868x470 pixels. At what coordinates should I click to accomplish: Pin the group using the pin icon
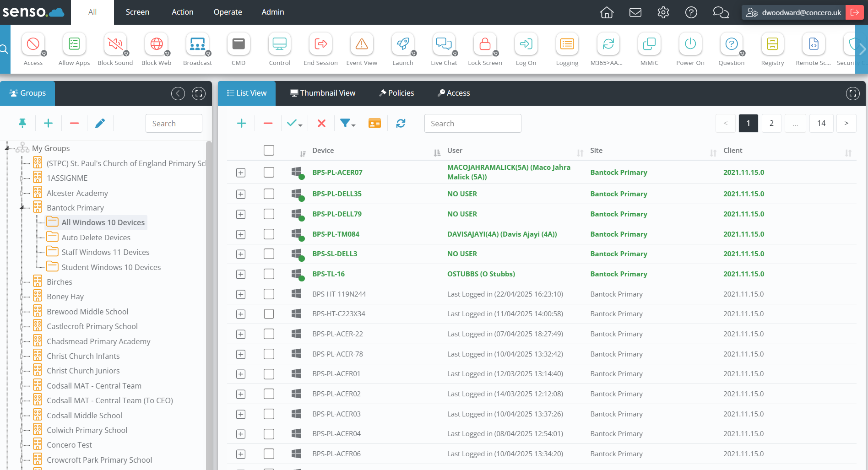pos(22,123)
